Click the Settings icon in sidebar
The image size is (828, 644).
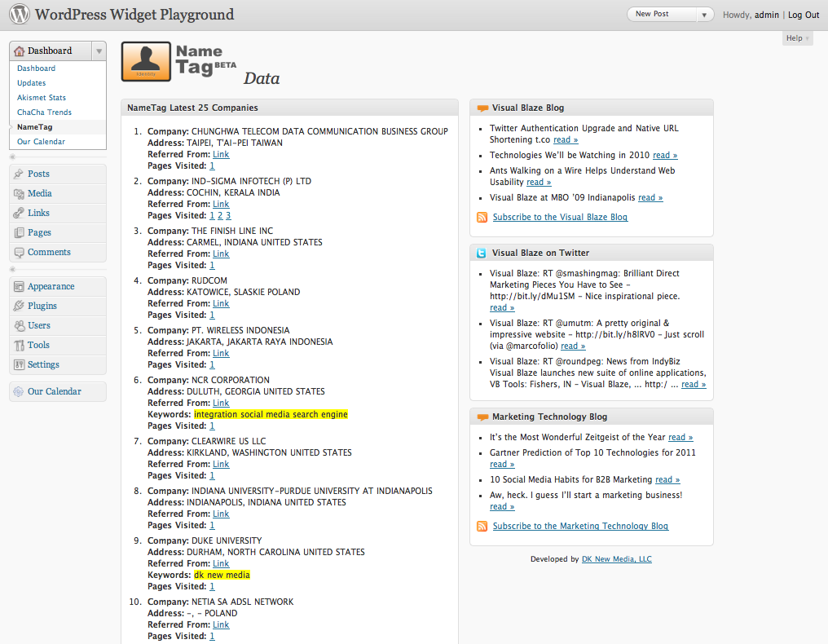(19, 364)
